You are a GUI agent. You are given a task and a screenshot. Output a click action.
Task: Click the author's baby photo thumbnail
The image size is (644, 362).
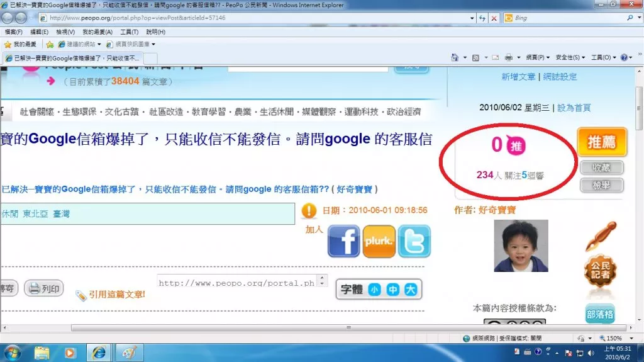click(x=521, y=246)
